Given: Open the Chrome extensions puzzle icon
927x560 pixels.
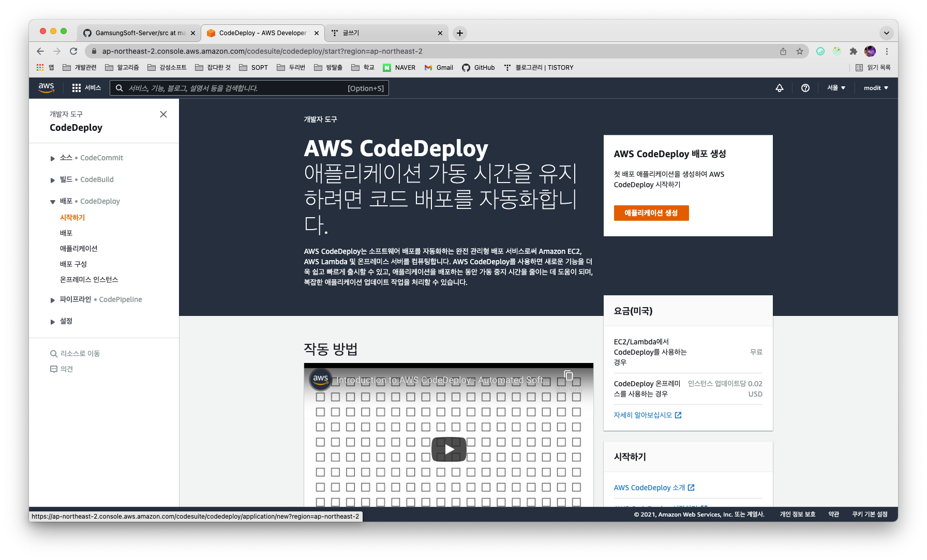Looking at the screenshot, I should [x=854, y=51].
